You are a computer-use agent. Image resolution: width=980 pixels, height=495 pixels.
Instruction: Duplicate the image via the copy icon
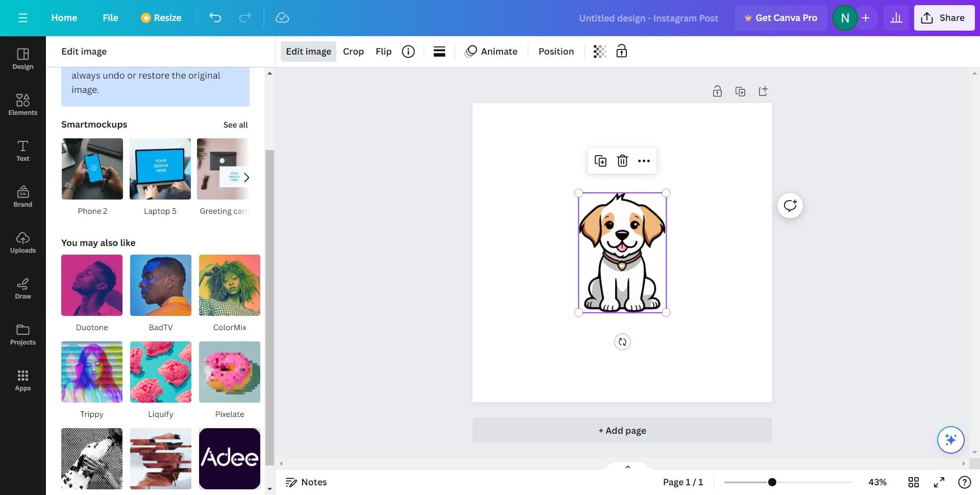(x=601, y=160)
